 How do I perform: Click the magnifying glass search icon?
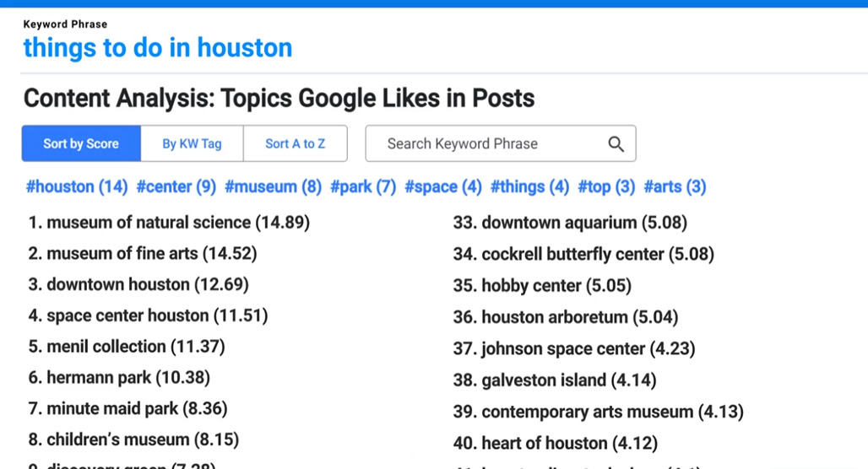click(x=616, y=143)
